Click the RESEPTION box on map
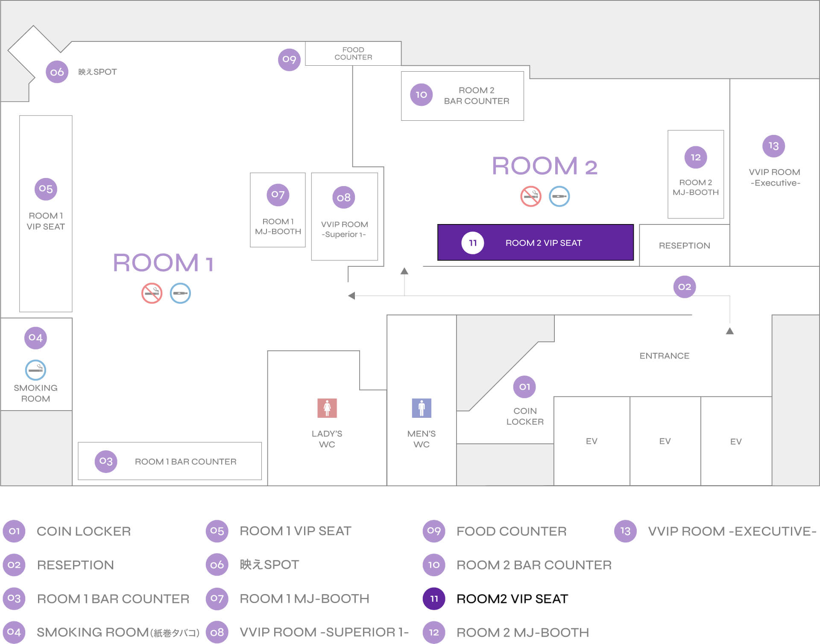The height and width of the screenshot is (644, 820). pyautogui.click(x=684, y=245)
